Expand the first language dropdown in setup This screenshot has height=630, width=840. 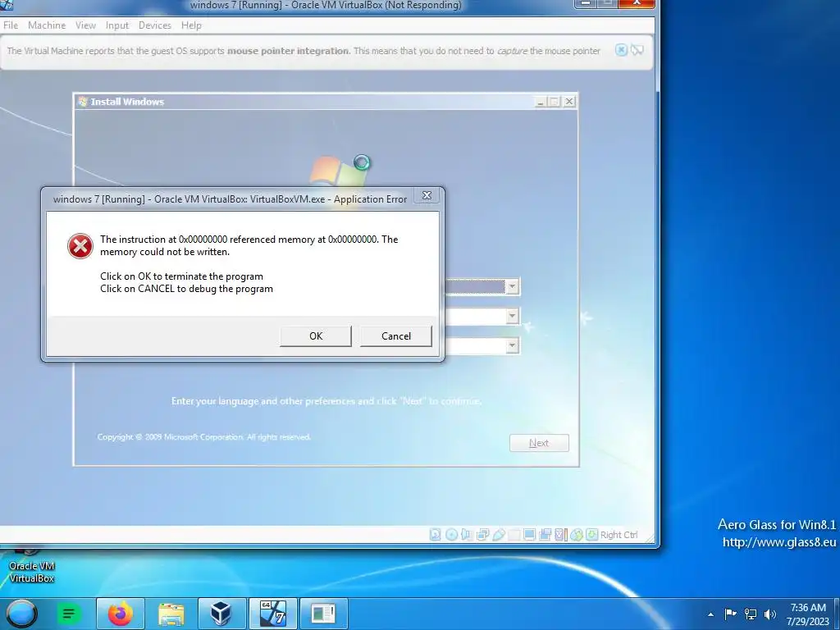point(512,286)
